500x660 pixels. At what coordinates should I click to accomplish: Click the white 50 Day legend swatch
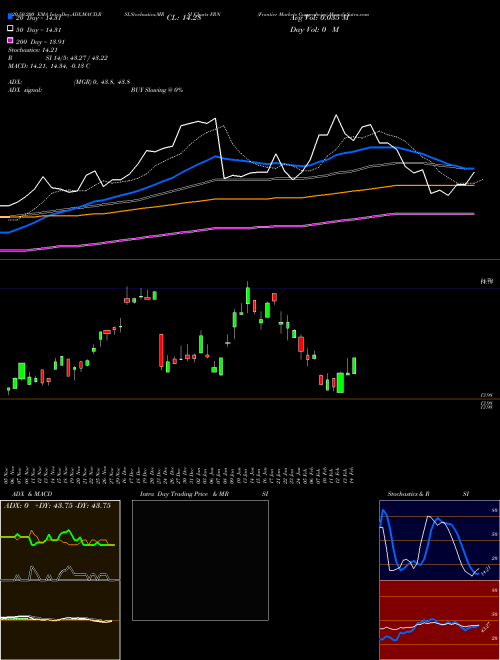10,28
